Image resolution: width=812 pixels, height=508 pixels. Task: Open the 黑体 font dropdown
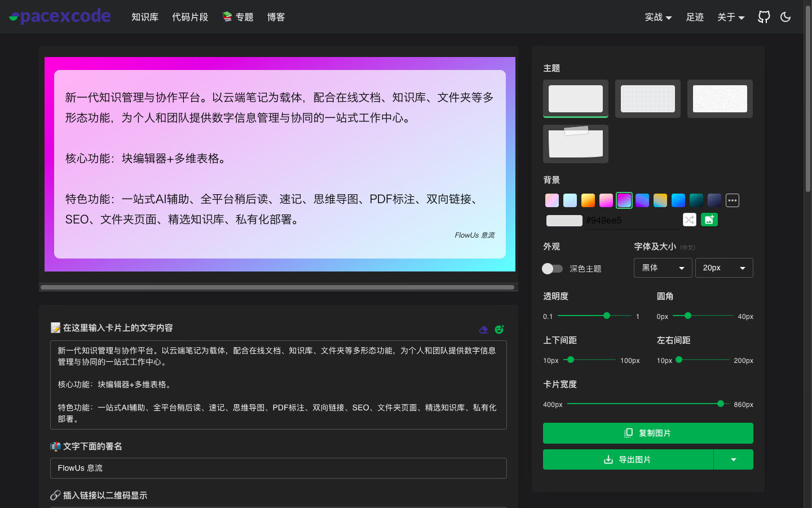(663, 268)
